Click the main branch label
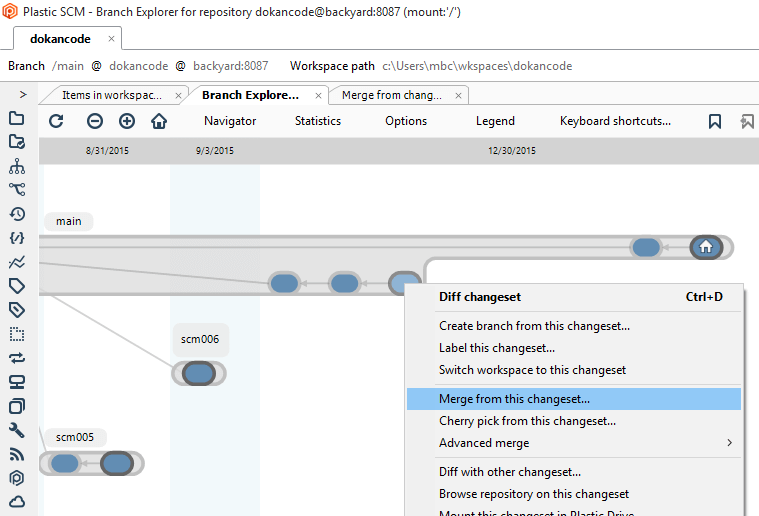This screenshot has height=516, width=759. coord(69,221)
